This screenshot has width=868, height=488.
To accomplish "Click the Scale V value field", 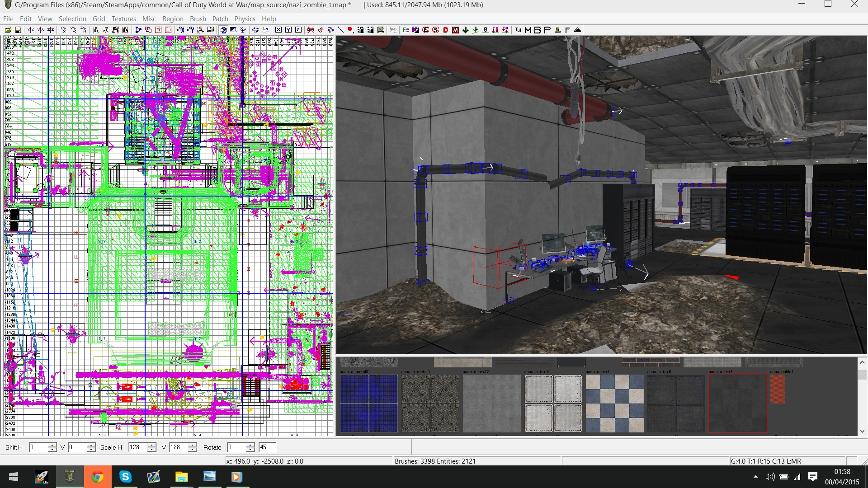I will (x=179, y=447).
